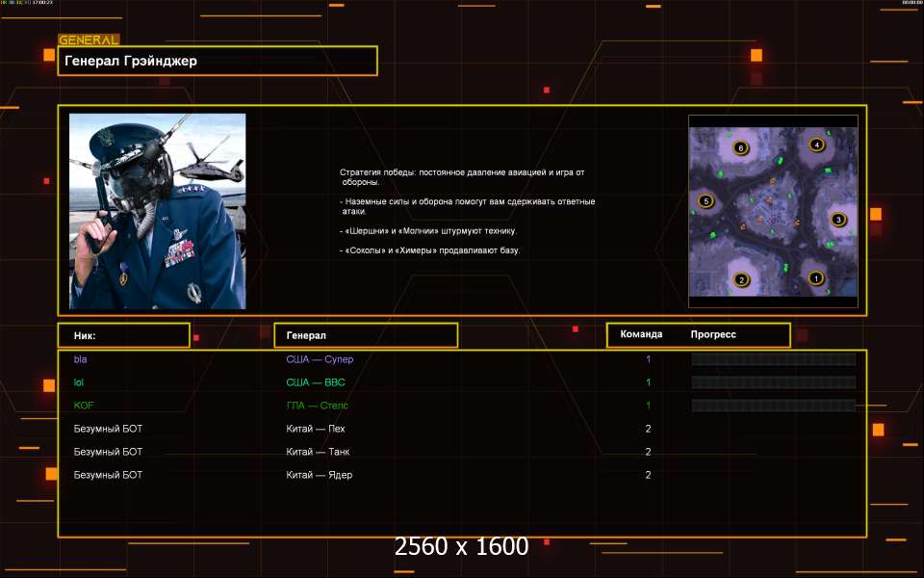Select the США — Супер general entry

coord(326,359)
